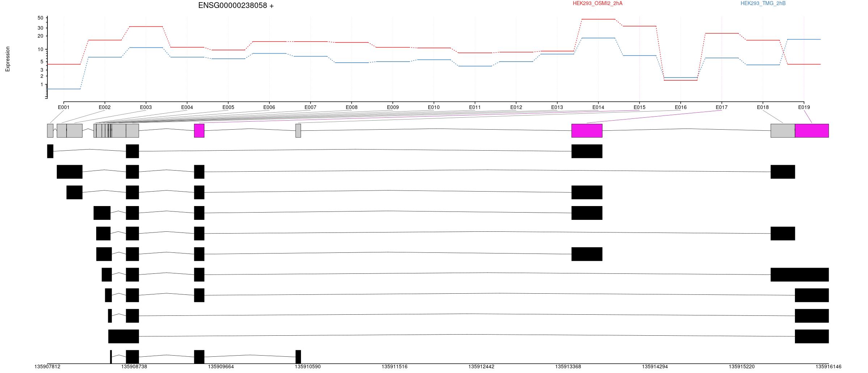Click genomic coordinate 135907812

(x=47, y=366)
